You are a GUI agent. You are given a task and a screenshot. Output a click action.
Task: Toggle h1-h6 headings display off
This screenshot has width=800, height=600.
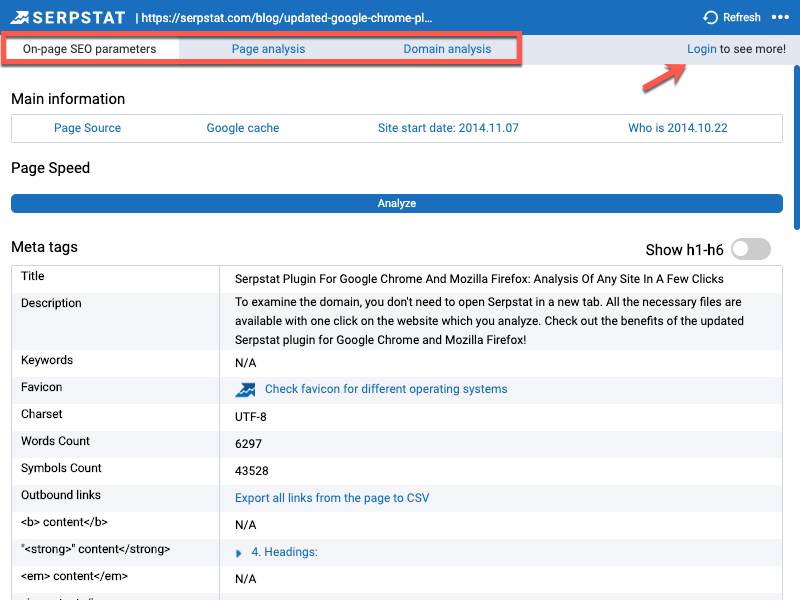pyautogui.click(x=750, y=248)
